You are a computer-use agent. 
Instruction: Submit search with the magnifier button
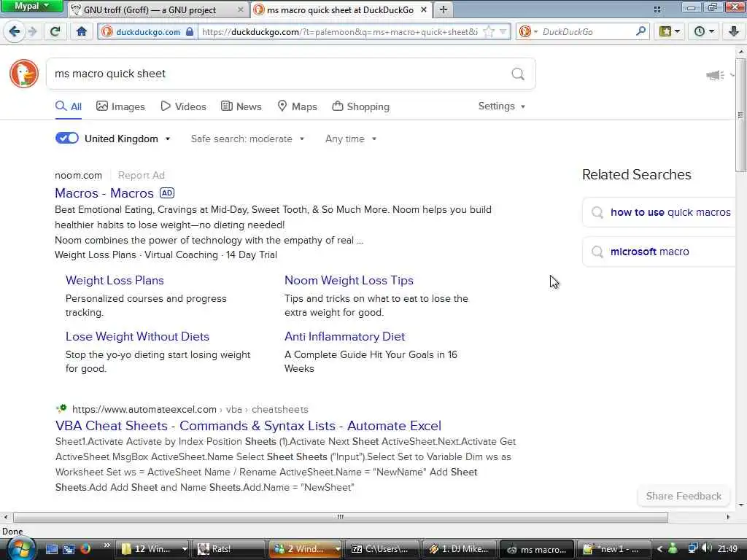pos(518,74)
